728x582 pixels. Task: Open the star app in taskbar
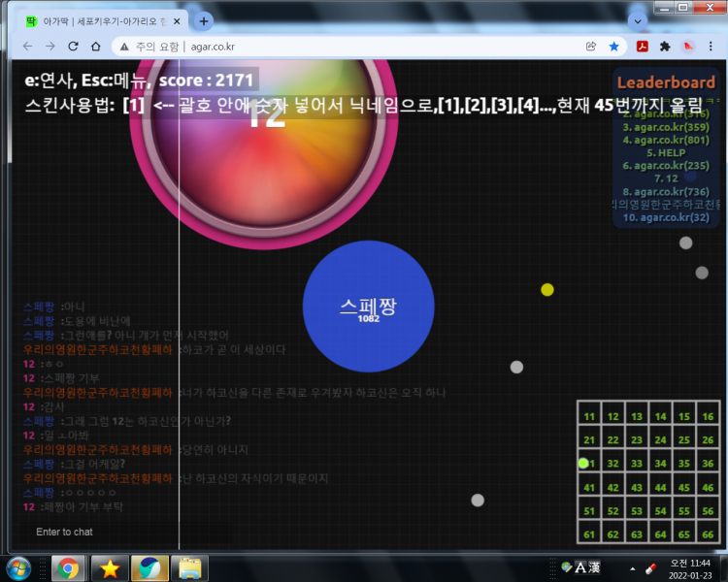click(110, 568)
